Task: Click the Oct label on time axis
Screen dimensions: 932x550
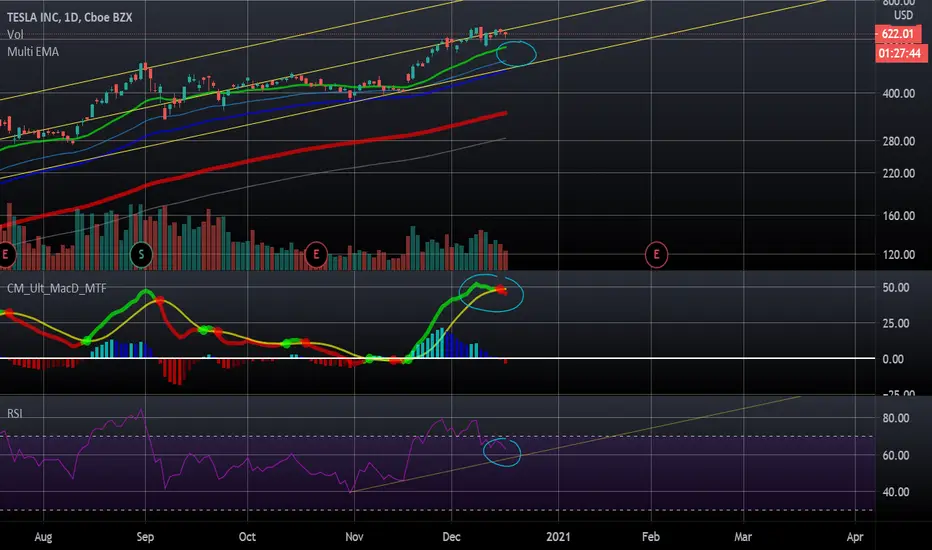Action: tap(247, 537)
